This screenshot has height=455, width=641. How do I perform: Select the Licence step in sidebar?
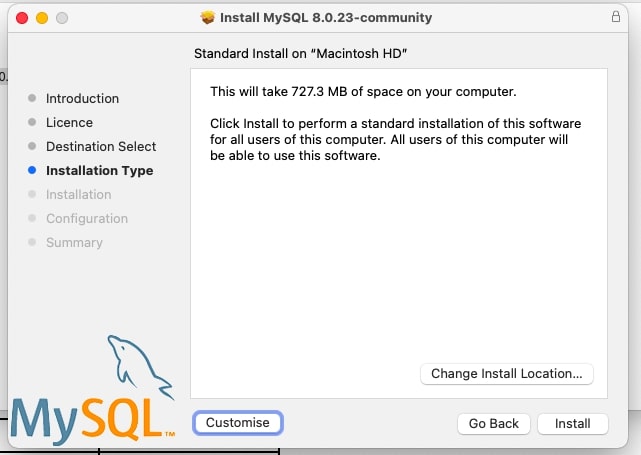click(69, 122)
